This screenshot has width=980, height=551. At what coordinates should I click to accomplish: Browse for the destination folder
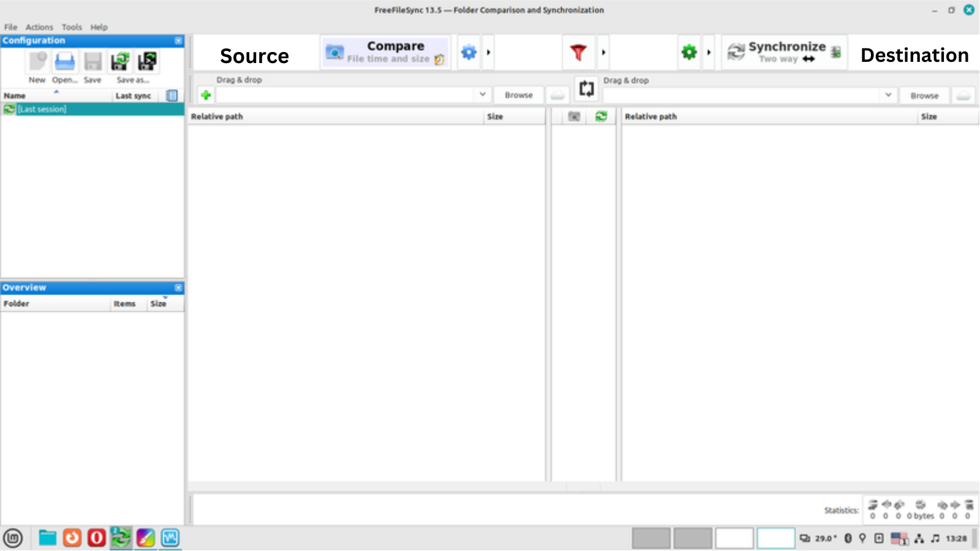point(924,96)
